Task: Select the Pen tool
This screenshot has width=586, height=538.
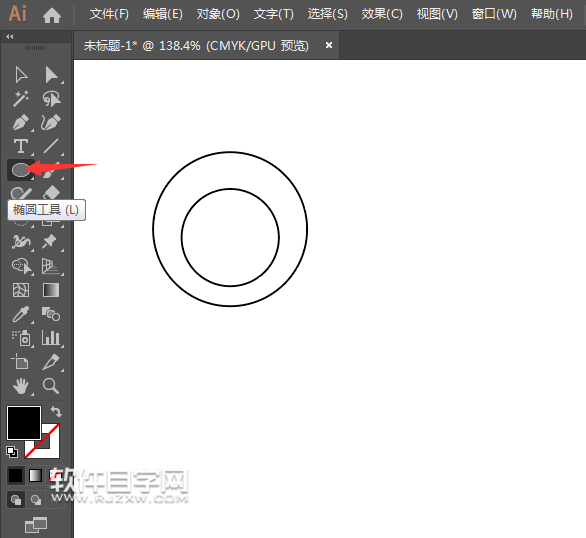Action: point(21,123)
